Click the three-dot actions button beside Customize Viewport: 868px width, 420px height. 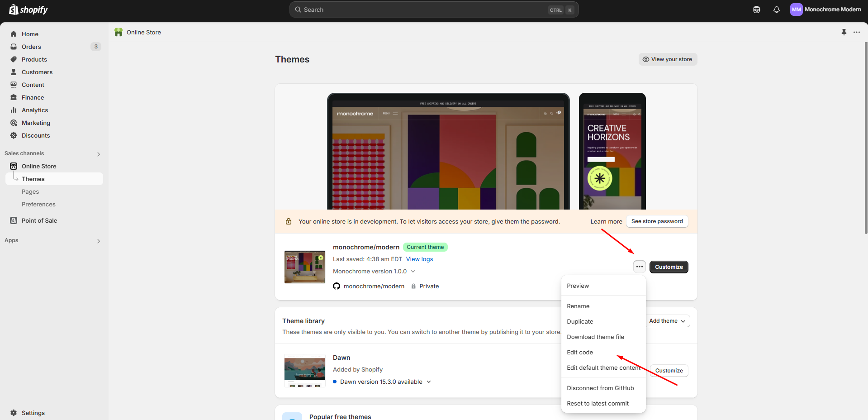639,267
